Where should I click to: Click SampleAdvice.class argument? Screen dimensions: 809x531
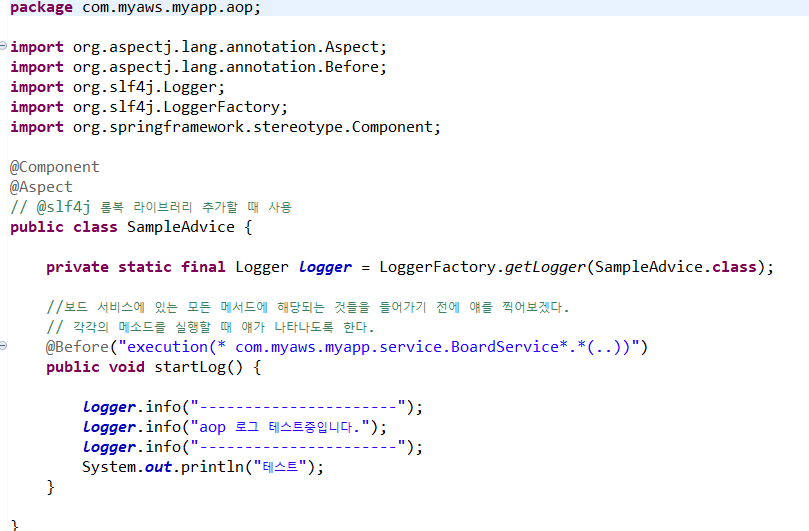click(x=675, y=267)
